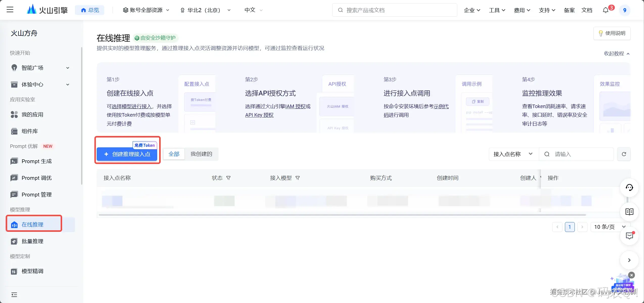This screenshot has width=644, height=303.
Task: Show 全部 endpoints
Action: (x=174, y=154)
